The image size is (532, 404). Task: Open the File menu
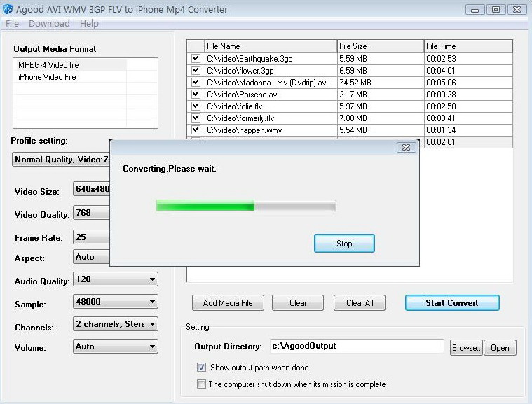point(12,23)
